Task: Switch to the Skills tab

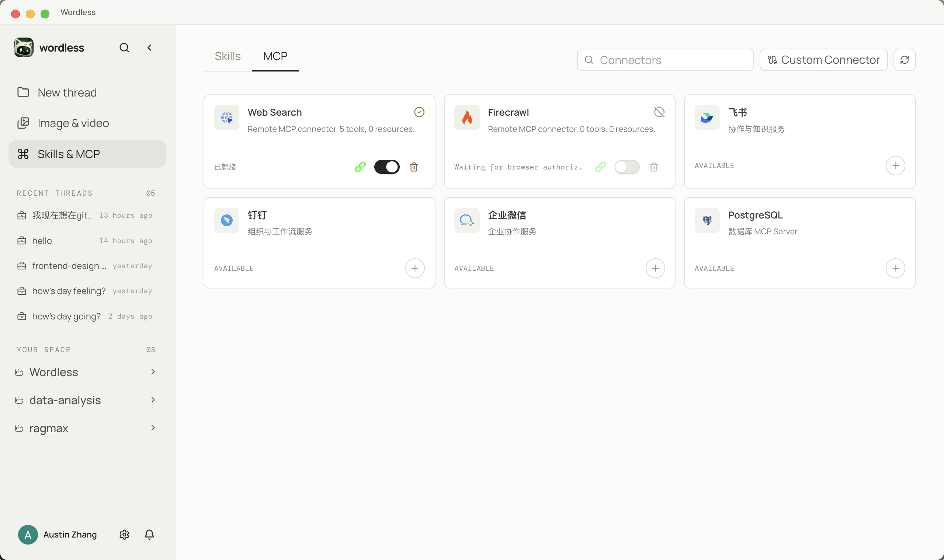Action: [x=228, y=56]
